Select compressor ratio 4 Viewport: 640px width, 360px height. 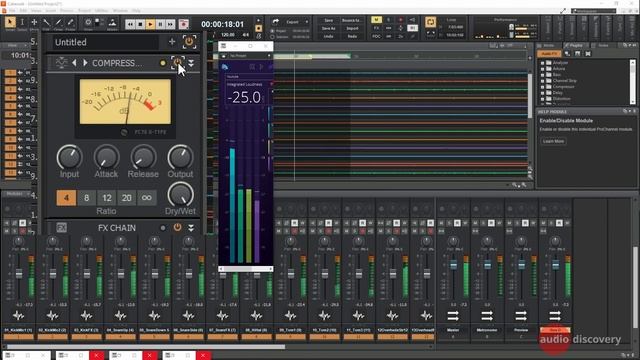coord(66,198)
